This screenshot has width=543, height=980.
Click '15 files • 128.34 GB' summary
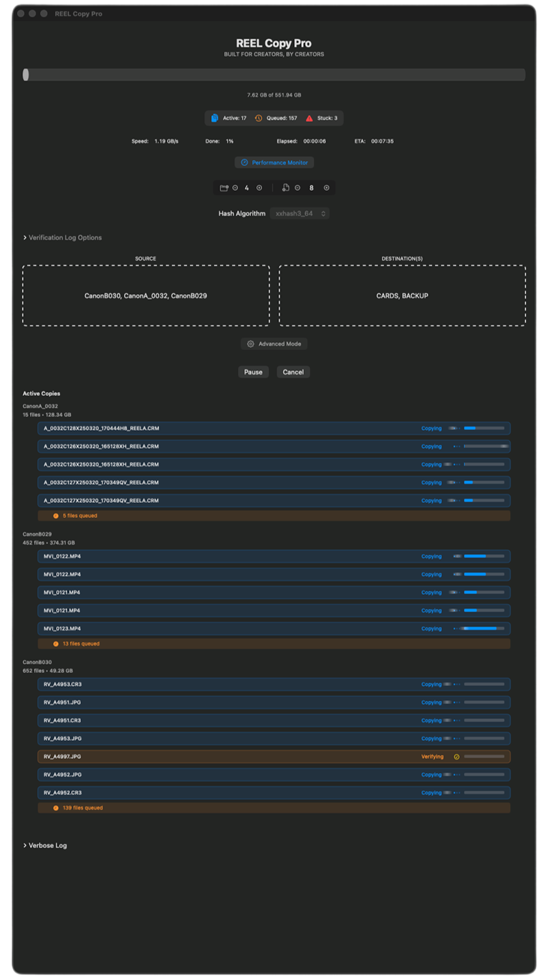point(47,414)
